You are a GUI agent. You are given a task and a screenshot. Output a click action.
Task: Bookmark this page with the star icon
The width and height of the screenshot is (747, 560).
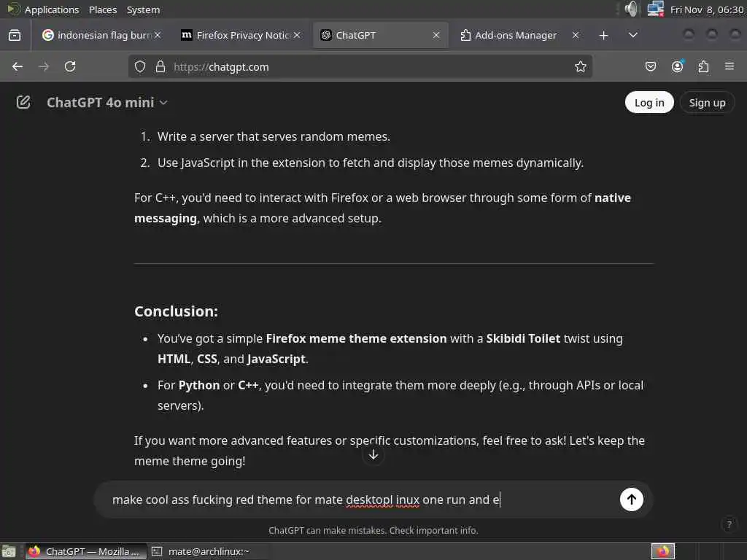click(580, 66)
